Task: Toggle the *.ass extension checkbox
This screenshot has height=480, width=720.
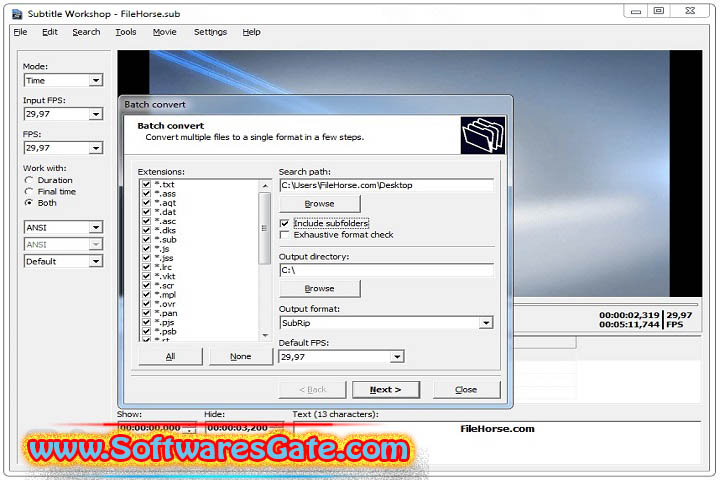Action: (x=146, y=193)
